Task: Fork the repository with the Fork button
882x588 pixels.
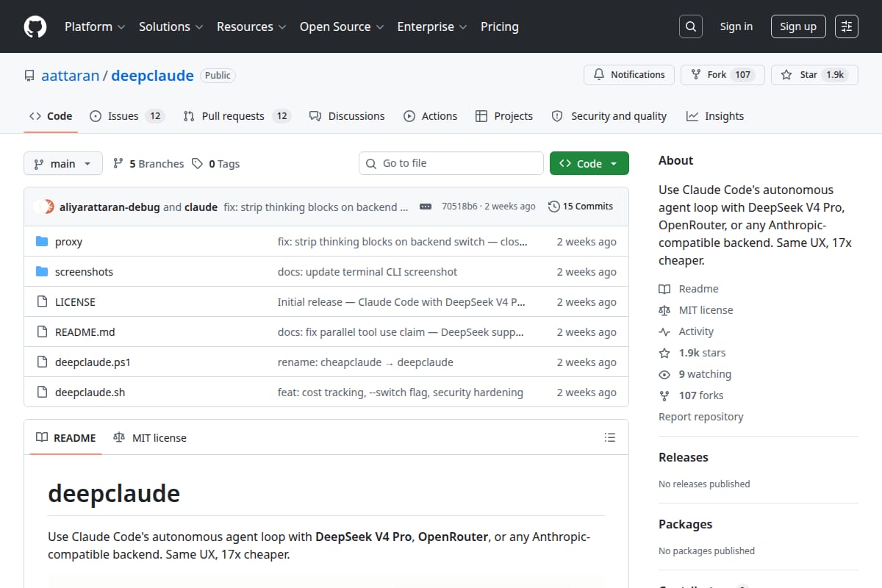Action: pos(723,75)
